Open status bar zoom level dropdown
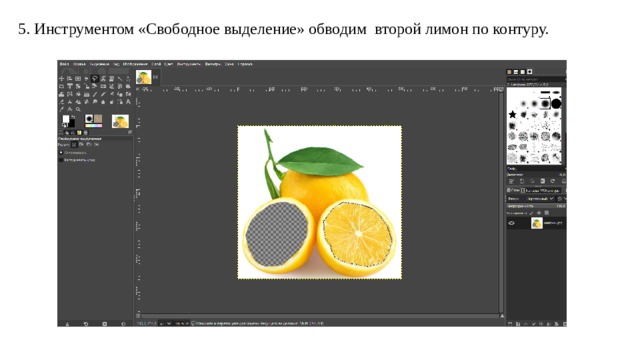 (x=182, y=323)
